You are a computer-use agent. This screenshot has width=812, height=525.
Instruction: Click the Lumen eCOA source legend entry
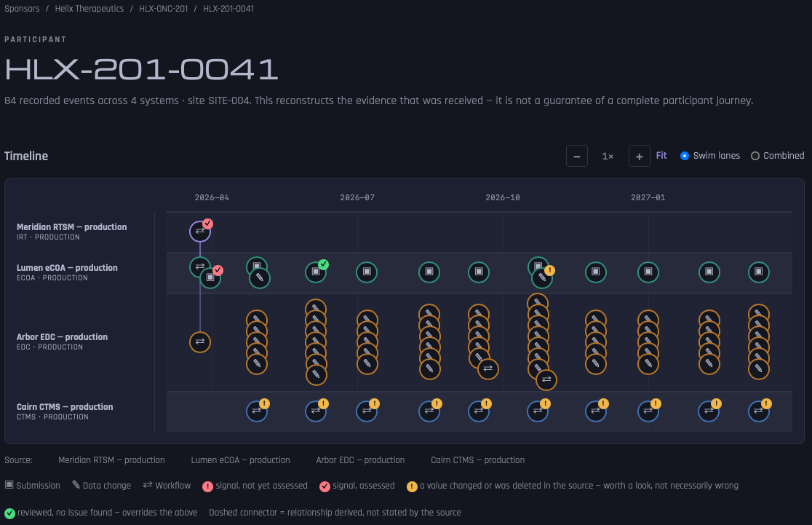click(x=240, y=460)
